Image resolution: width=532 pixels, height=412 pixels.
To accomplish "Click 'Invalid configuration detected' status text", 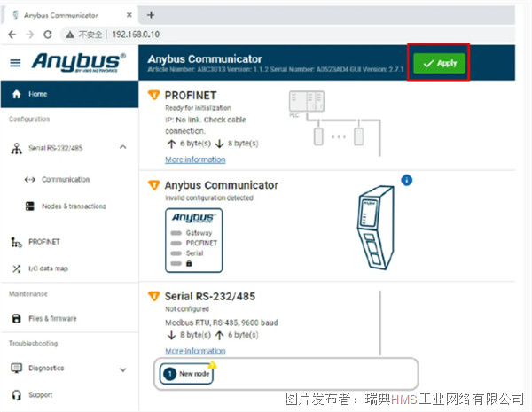I will pos(209,198).
